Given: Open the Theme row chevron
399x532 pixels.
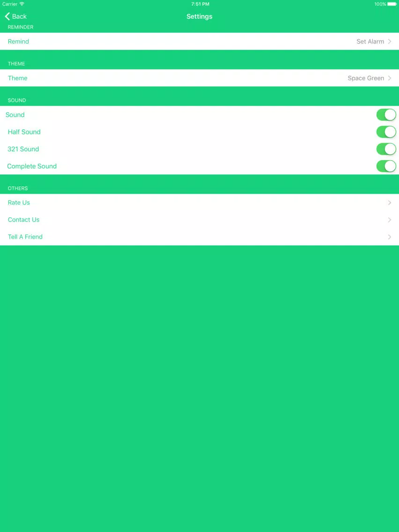Looking at the screenshot, I should pyautogui.click(x=390, y=78).
